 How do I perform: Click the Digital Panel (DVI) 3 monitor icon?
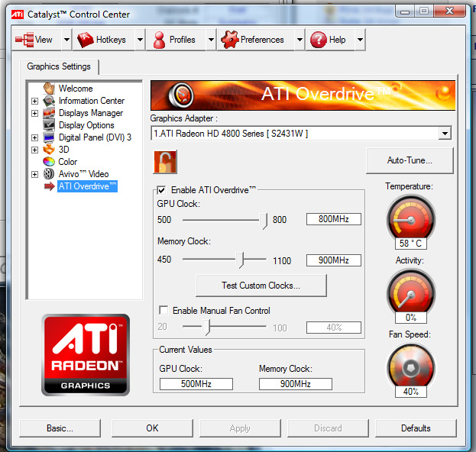(49, 137)
